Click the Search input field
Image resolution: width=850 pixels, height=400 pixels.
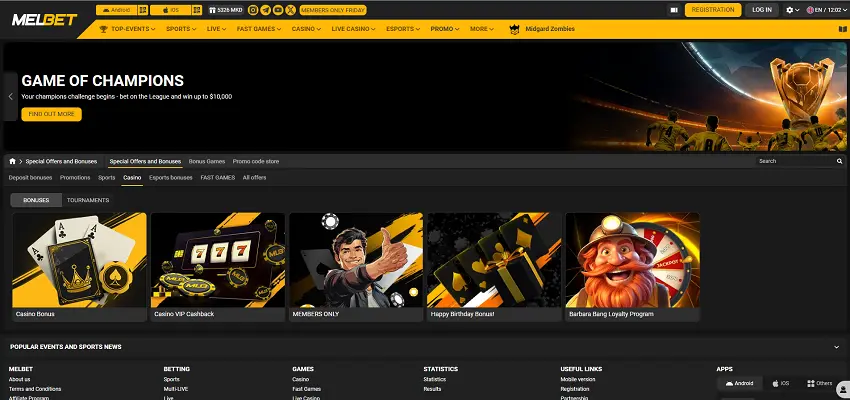coord(795,161)
